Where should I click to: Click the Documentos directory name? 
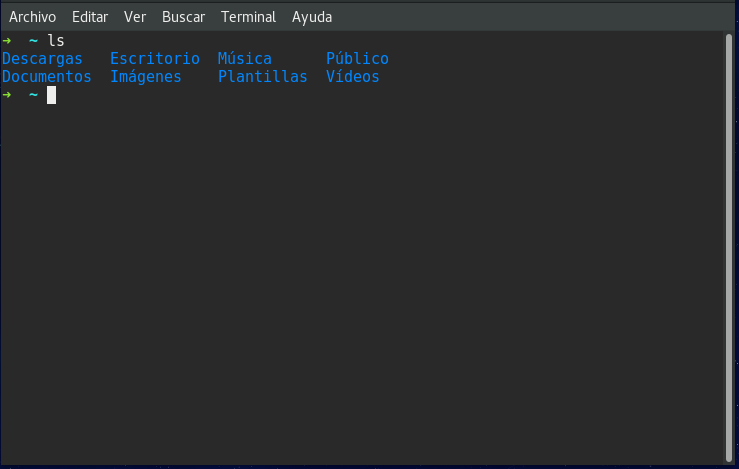tap(47, 77)
